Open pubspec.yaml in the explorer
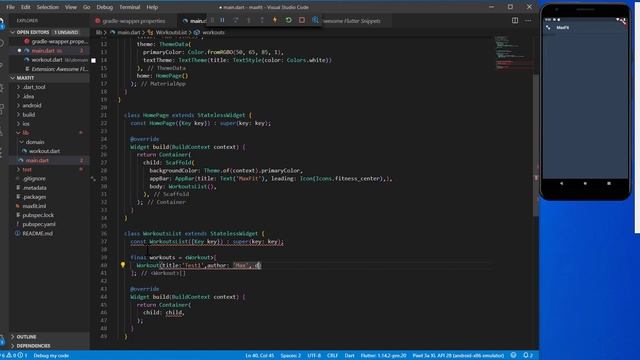The image size is (640, 360). coord(39,224)
